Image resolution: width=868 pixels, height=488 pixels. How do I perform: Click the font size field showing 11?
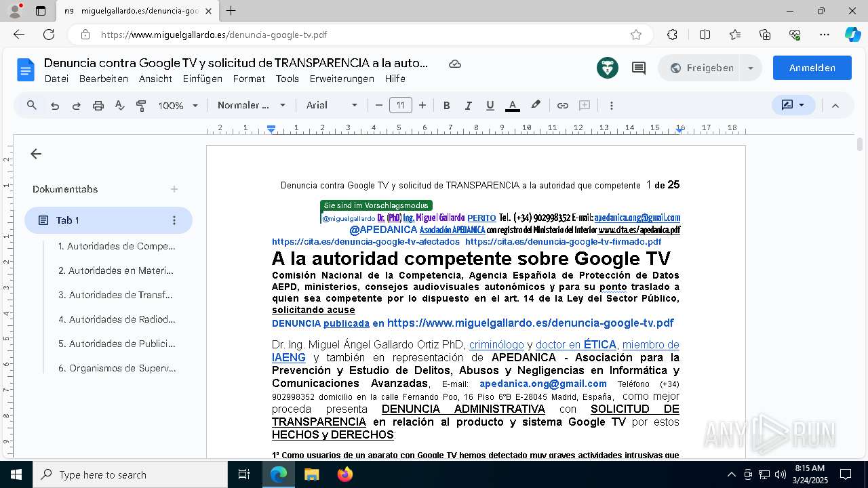coord(401,105)
